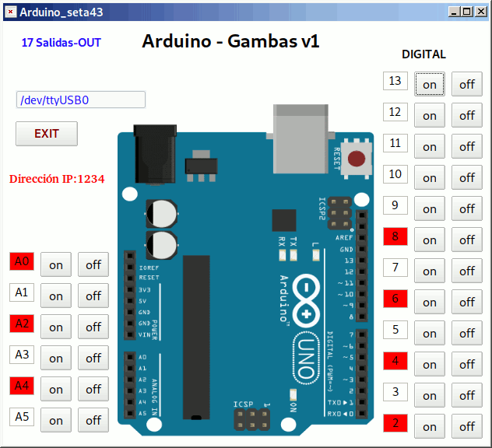492x448 pixels.
Task: Turn off digital pin 7
Action: [467, 271]
